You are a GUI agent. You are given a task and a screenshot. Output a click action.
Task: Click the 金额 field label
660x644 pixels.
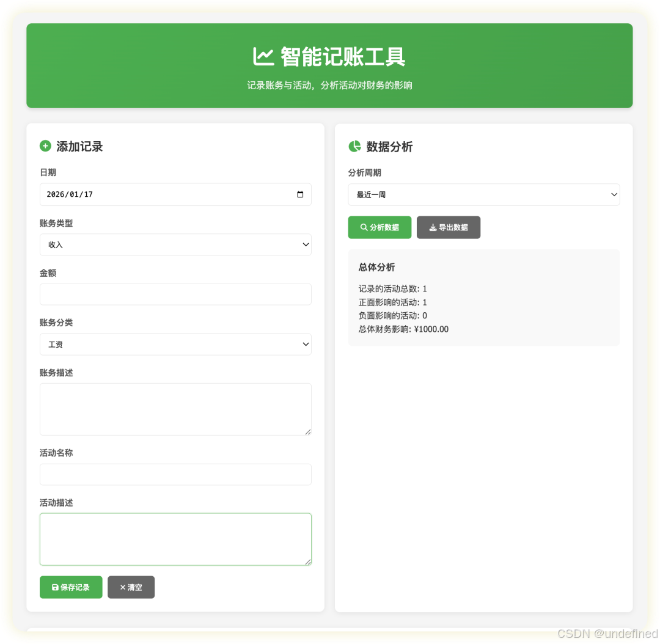click(x=48, y=273)
